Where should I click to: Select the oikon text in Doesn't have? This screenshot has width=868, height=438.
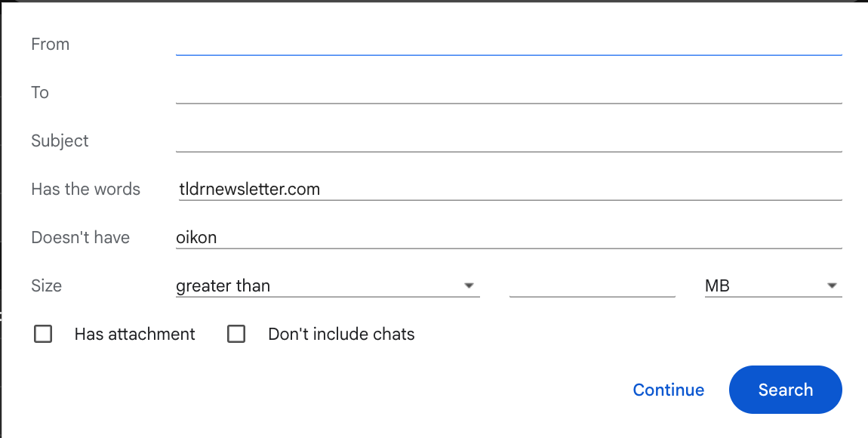point(195,237)
